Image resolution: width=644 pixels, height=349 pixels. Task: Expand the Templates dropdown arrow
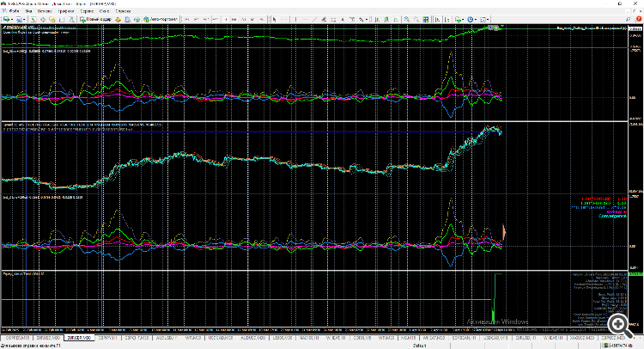pyautogui.click(x=488, y=19)
